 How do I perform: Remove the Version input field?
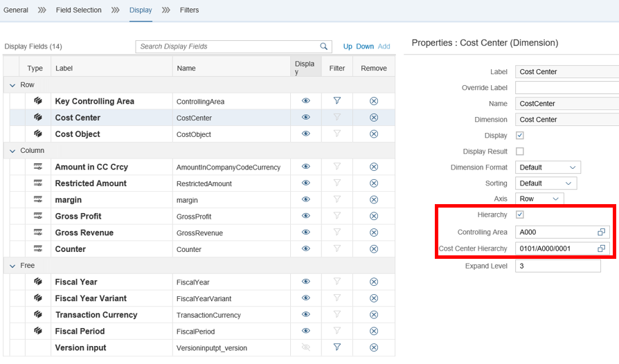[x=374, y=347]
